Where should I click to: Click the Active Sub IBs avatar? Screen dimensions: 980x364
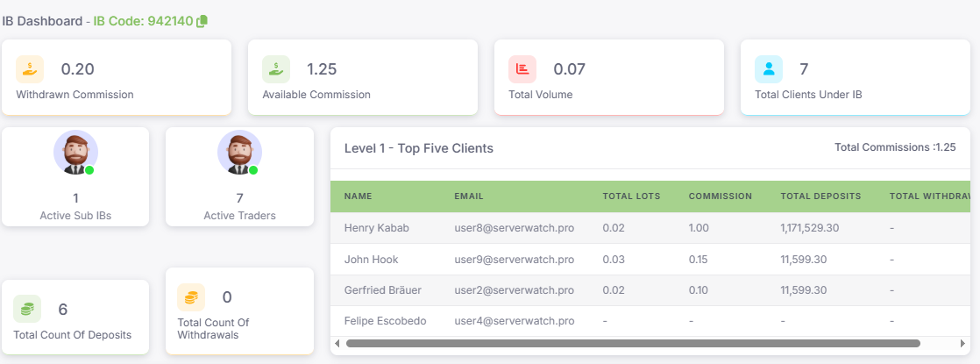pyautogui.click(x=75, y=153)
